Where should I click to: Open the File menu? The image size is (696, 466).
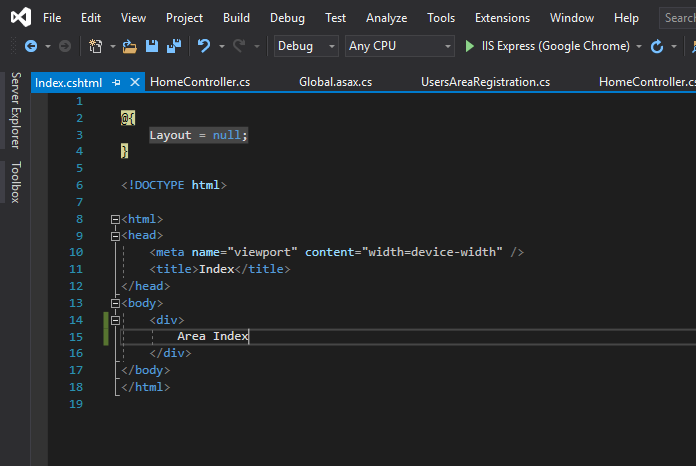pos(52,18)
